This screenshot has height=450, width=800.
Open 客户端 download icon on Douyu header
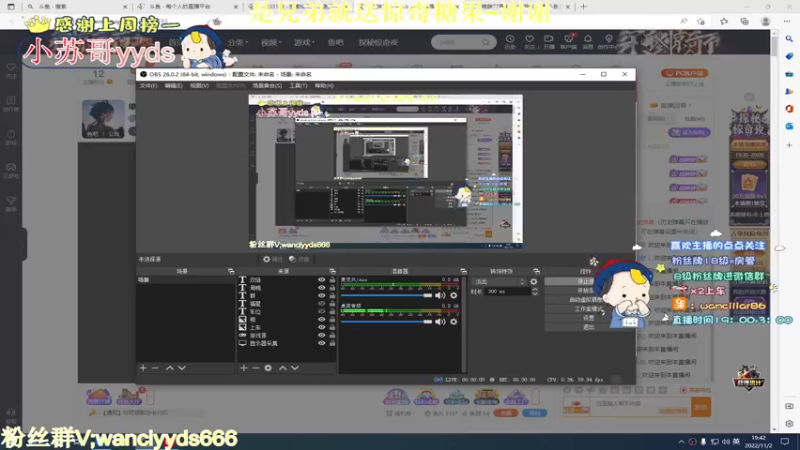568,41
